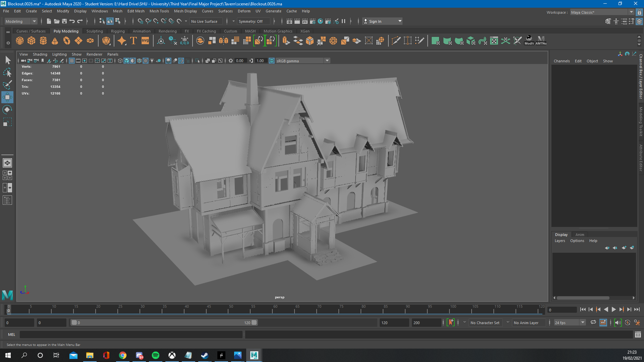Click the Mirror shelf icon
Image resolution: width=644 pixels, height=362 pixels.
(223, 41)
